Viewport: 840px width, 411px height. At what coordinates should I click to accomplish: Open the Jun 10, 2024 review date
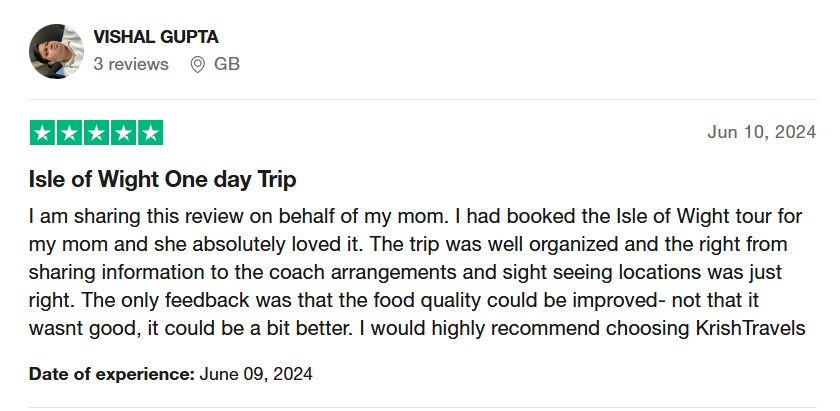coord(761,132)
